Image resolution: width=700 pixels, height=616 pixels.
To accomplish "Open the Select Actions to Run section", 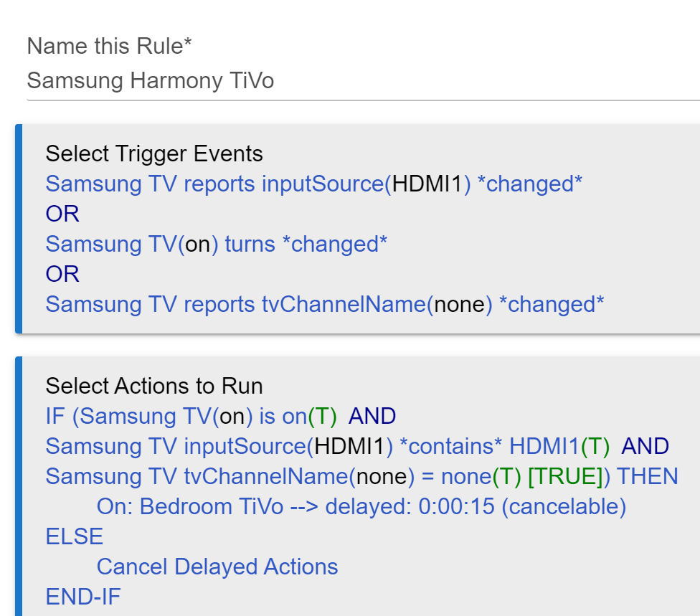I will point(154,386).
